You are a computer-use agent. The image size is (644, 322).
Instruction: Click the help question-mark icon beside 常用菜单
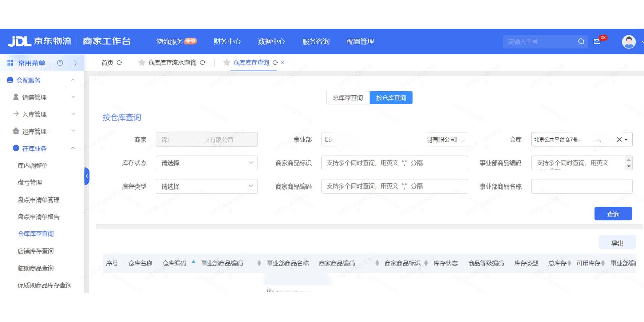60,63
